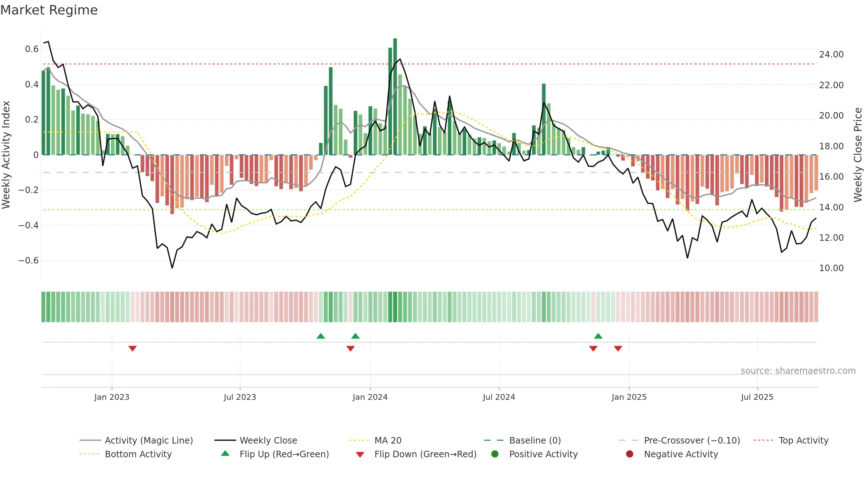The width and height of the screenshot is (868, 488).
Task: Toggle the Weekly Close legend entry
Action: point(256,440)
